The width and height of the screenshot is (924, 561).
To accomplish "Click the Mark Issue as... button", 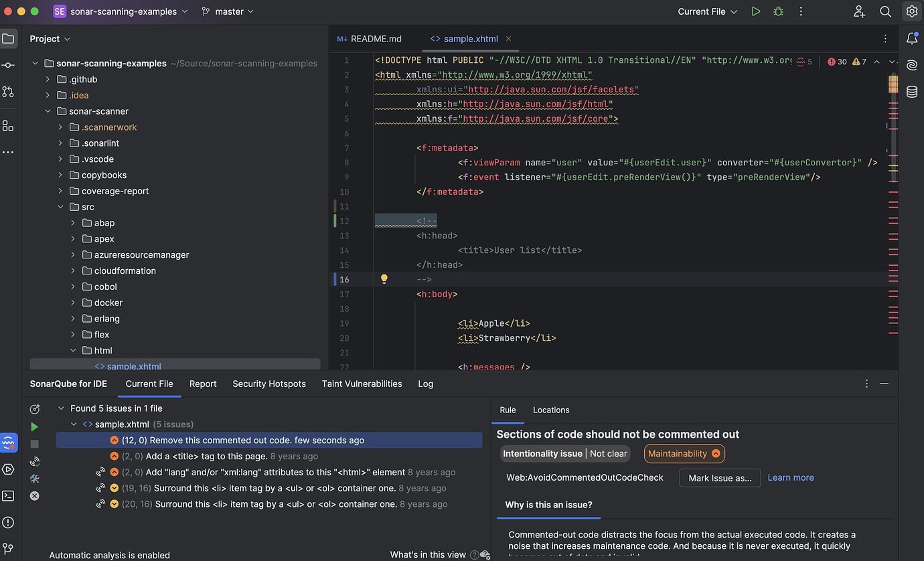I will [x=720, y=477].
